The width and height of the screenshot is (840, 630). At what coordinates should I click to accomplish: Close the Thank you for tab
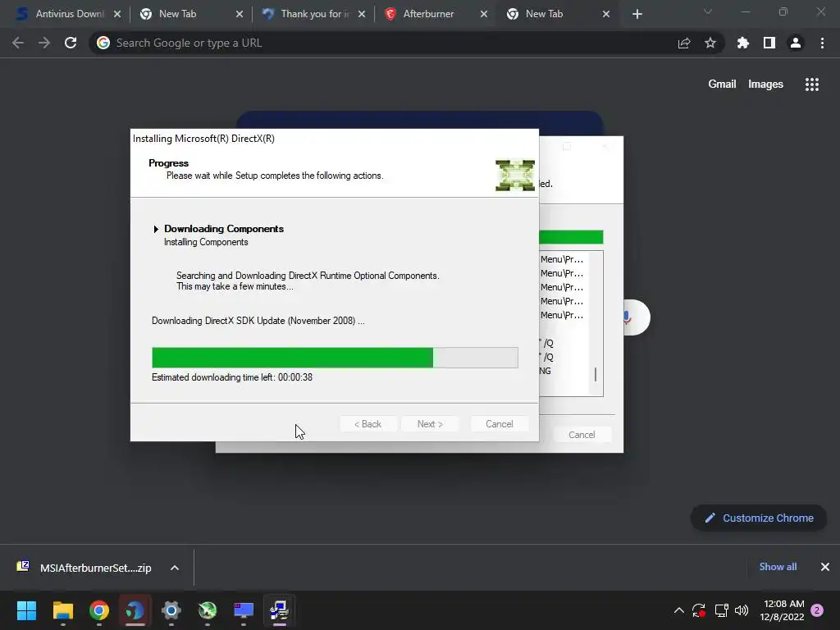pyautogui.click(x=362, y=14)
